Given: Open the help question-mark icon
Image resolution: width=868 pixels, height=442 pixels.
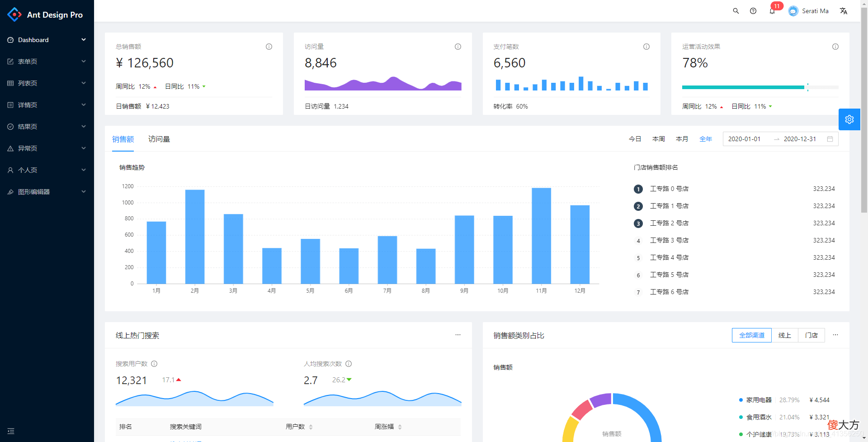Looking at the screenshot, I should tap(753, 11).
